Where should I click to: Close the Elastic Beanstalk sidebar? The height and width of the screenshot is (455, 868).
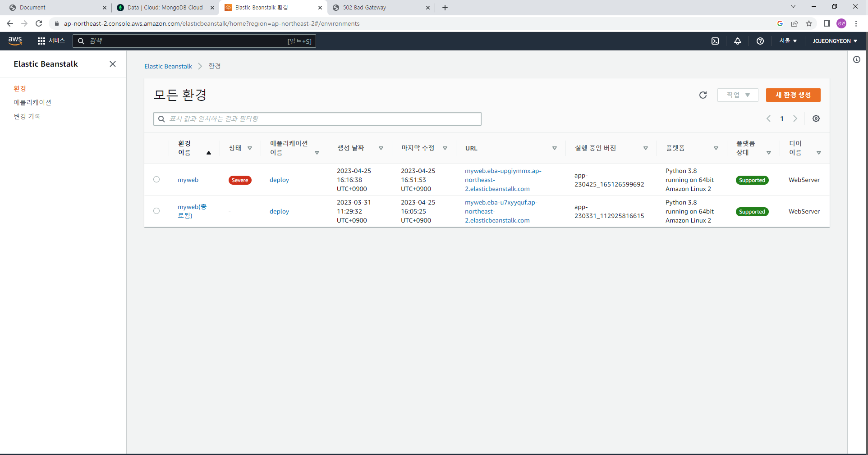(x=113, y=64)
